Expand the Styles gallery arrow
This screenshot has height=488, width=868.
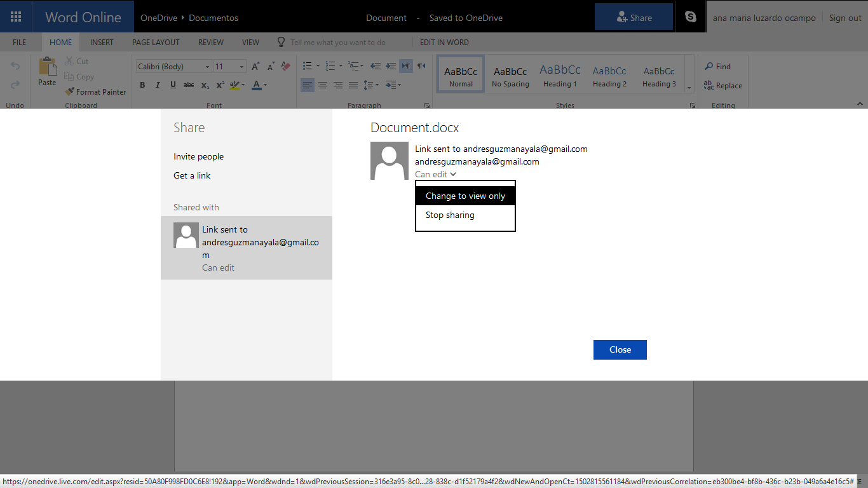tap(689, 87)
